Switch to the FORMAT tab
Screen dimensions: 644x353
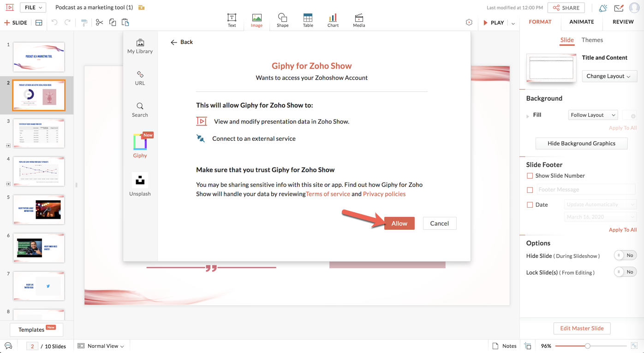(x=540, y=22)
